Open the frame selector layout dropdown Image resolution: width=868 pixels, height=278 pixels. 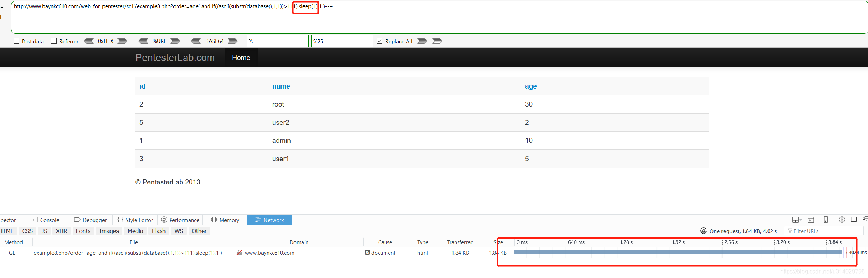click(797, 220)
